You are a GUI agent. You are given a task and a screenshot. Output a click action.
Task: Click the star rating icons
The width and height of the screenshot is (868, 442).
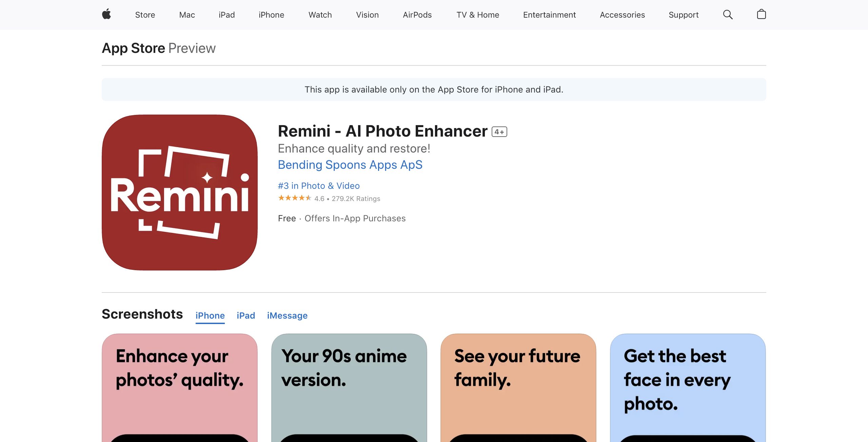tap(294, 198)
